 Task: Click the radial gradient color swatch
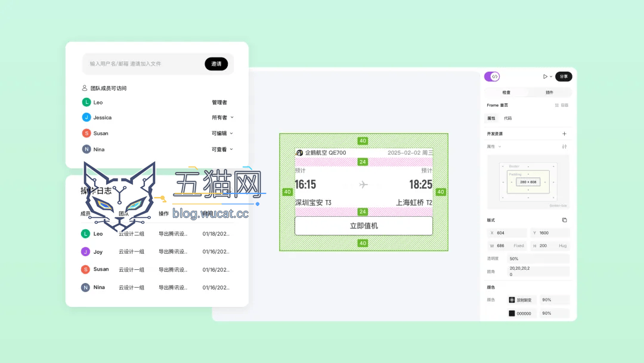tap(512, 300)
